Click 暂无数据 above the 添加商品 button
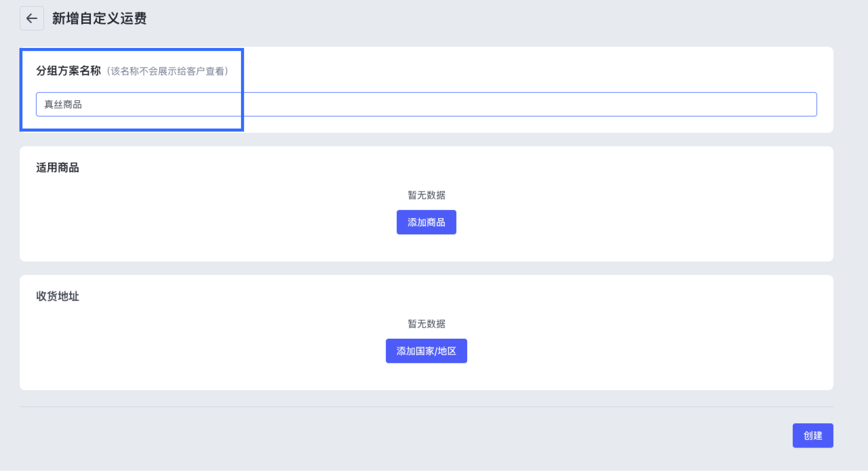The image size is (868, 471). (x=426, y=195)
